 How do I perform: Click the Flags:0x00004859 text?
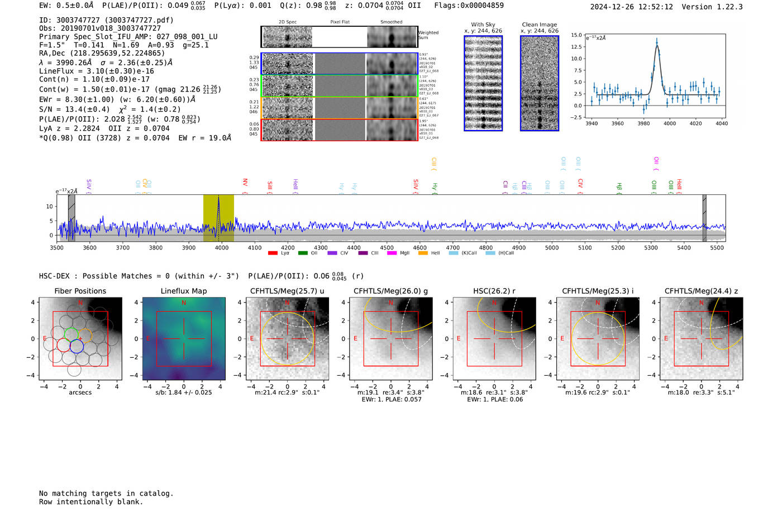(x=469, y=6)
